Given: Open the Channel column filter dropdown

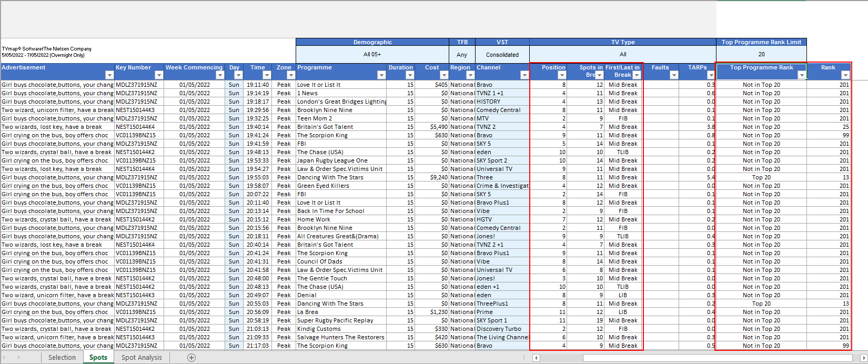Looking at the screenshot, I should coord(524,75).
